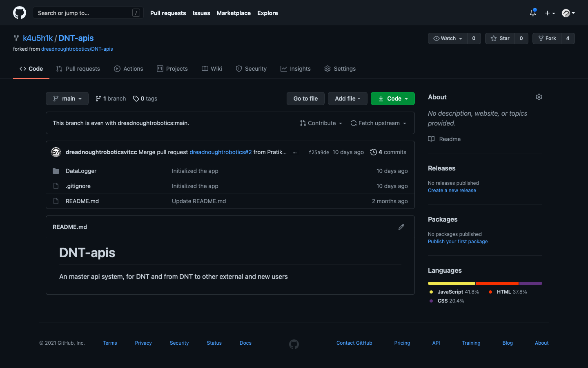Switch to the Settings tab

[340, 69]
